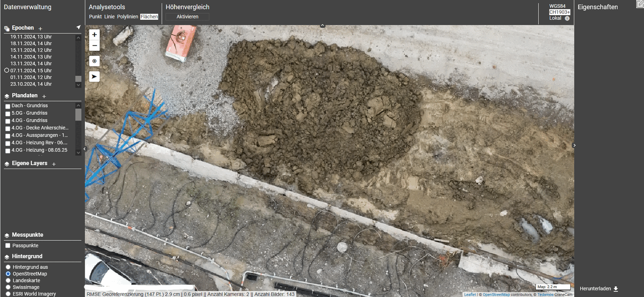Image resolution: width=644 pixels, height=297 pixels.
Task: Enable the Passpunkte checkbox
Action: (x=8, y=246)
